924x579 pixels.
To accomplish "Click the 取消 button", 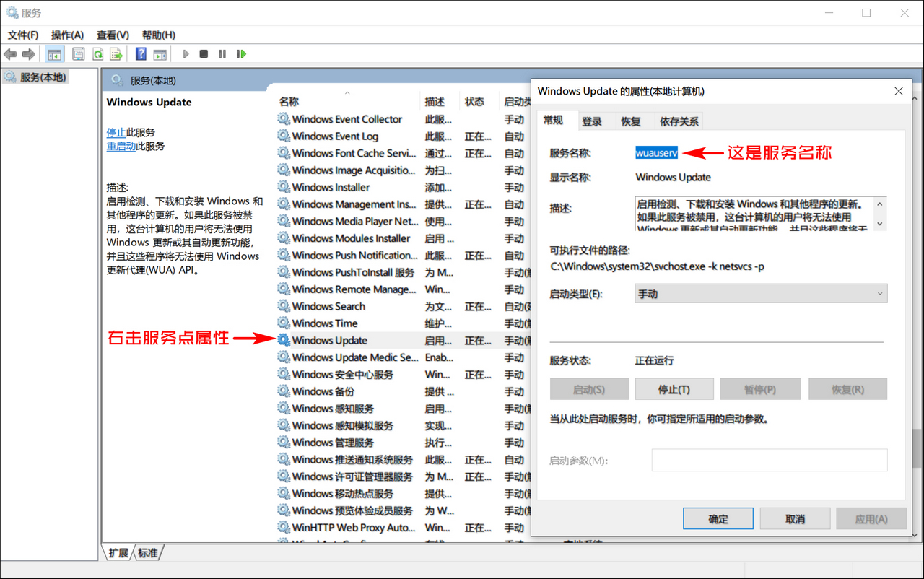I will coord(795,519).
